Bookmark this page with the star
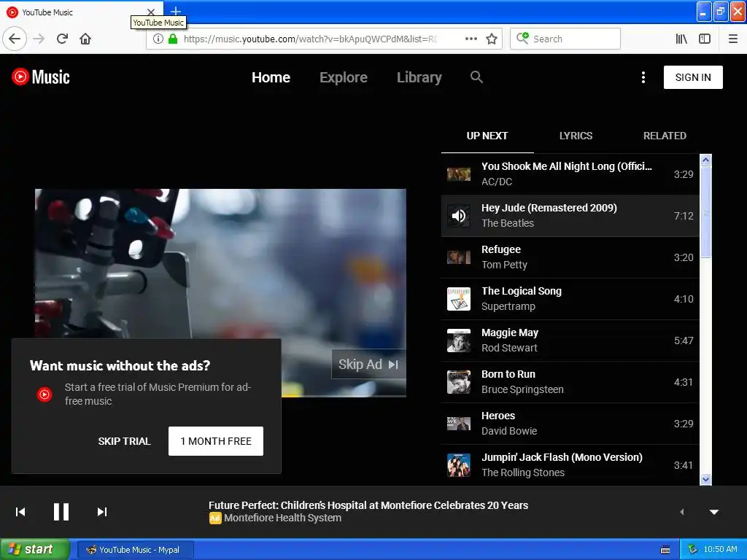 (492, 39)
